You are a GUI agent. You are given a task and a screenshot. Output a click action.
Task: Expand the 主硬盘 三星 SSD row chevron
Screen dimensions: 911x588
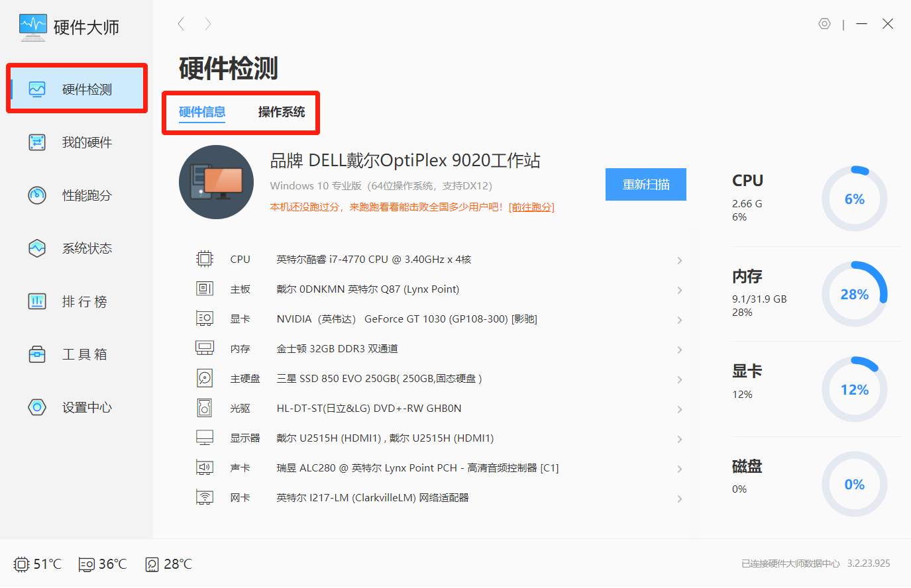(x=679, y=379)
